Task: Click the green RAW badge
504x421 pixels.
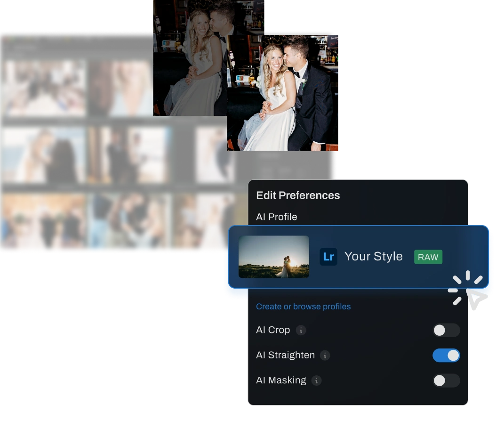Action: click(428, 257)
